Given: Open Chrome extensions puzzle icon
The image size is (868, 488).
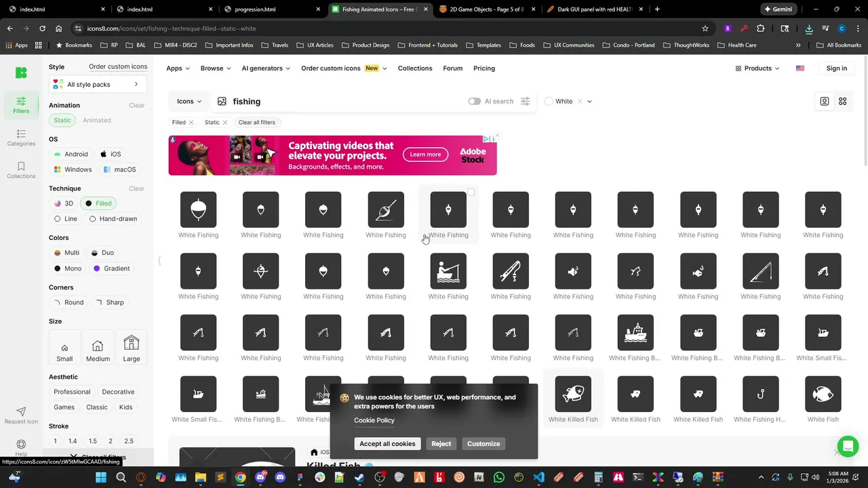Looking at the screenshot, I should click(x=760, y=28).
